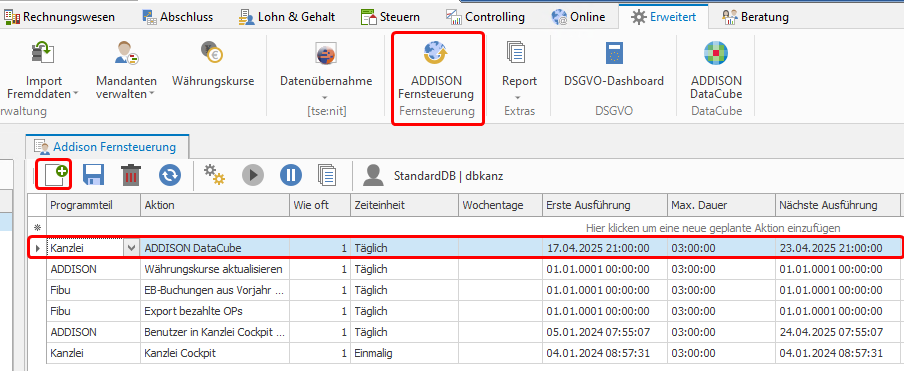Launch ADDISON DataCube from ribbon
Screen dimensions: 904x371
716,71
